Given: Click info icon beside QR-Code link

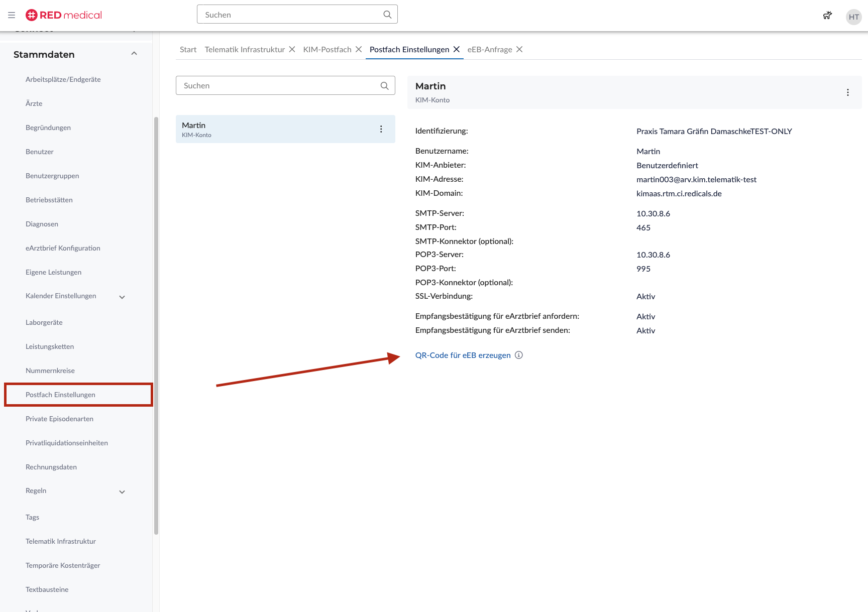Looking at the screenshot, I should (x=519, y=355).
